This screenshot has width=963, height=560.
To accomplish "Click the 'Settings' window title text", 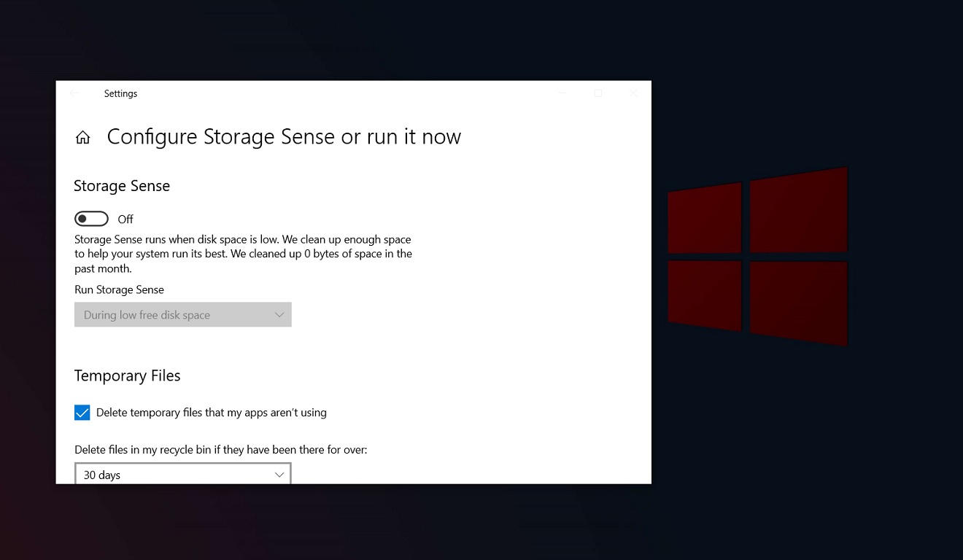I will click(x=121, y=93).
